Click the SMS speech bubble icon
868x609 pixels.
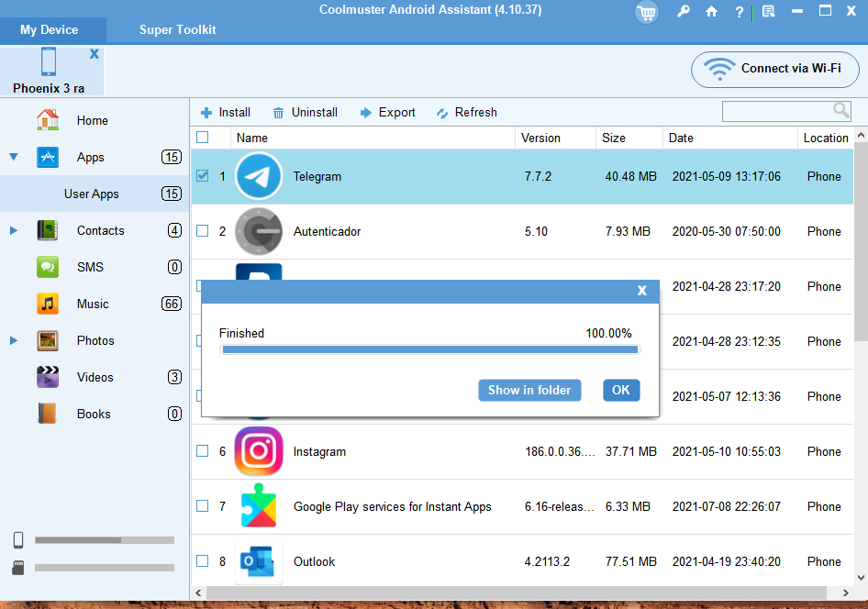click(x=48, y=267)
